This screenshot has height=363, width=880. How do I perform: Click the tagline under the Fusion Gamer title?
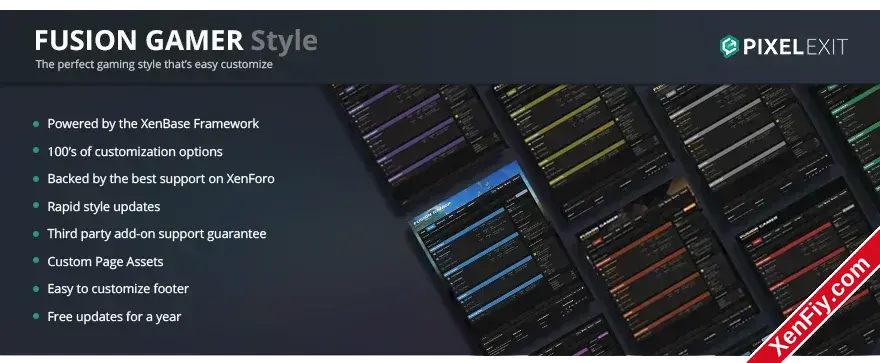coord(154,65)
